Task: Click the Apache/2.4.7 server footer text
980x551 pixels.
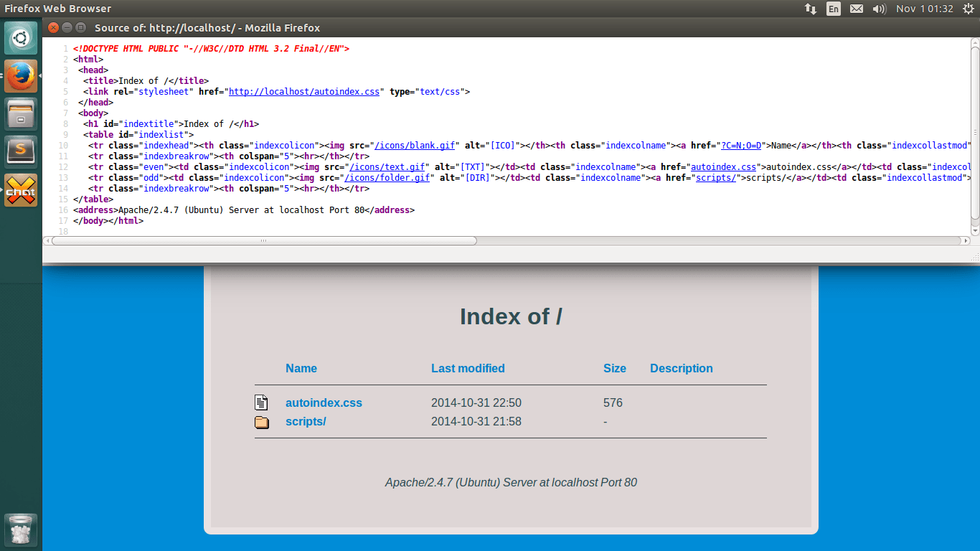Action: [511, 482]
